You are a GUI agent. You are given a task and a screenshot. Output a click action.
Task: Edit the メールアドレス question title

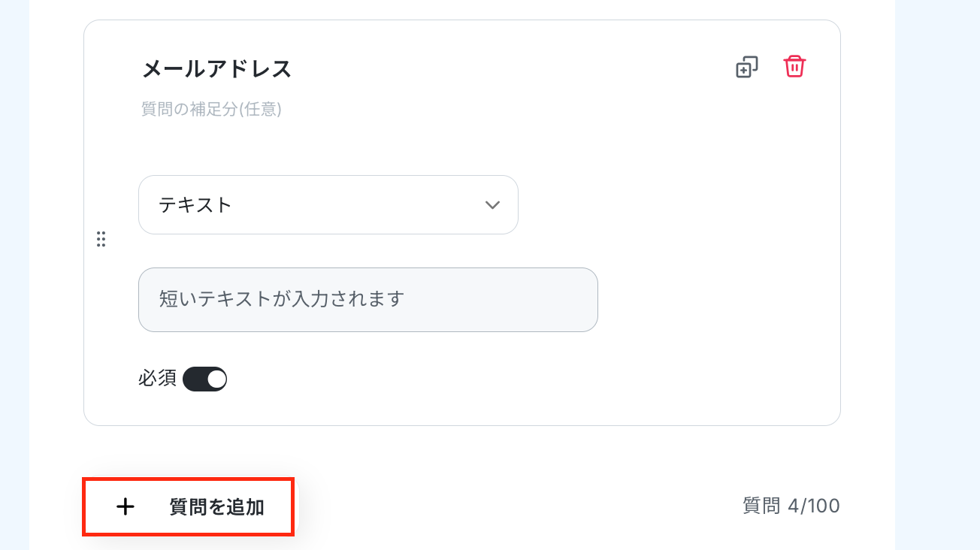coord(216,69)
